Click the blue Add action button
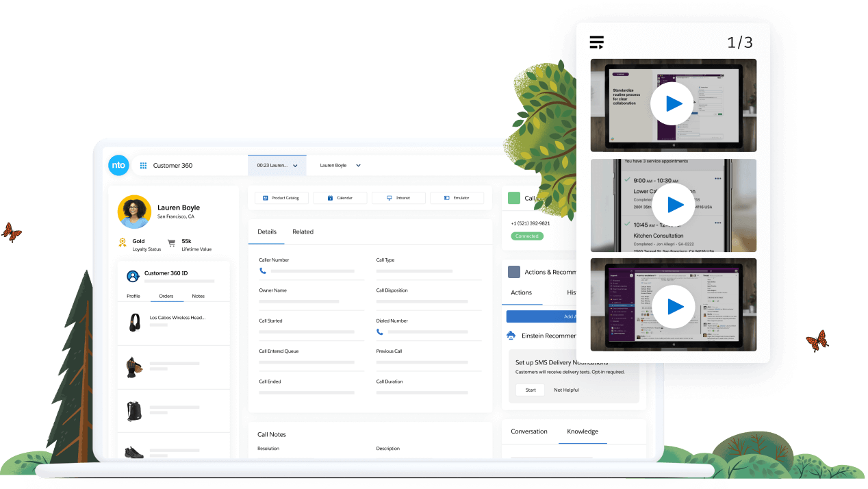Viewport: 868px width, 489px height. click(x=541, y=316)
